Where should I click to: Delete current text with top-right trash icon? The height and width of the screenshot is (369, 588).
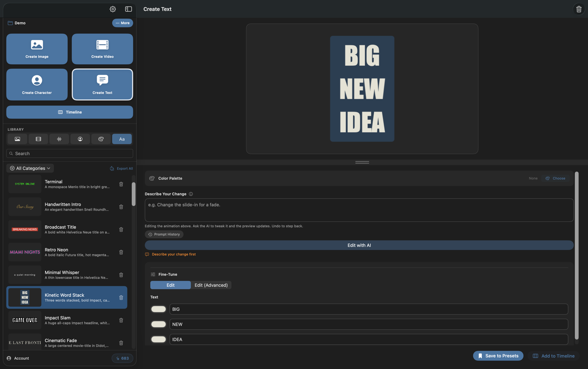click(579, 9)
